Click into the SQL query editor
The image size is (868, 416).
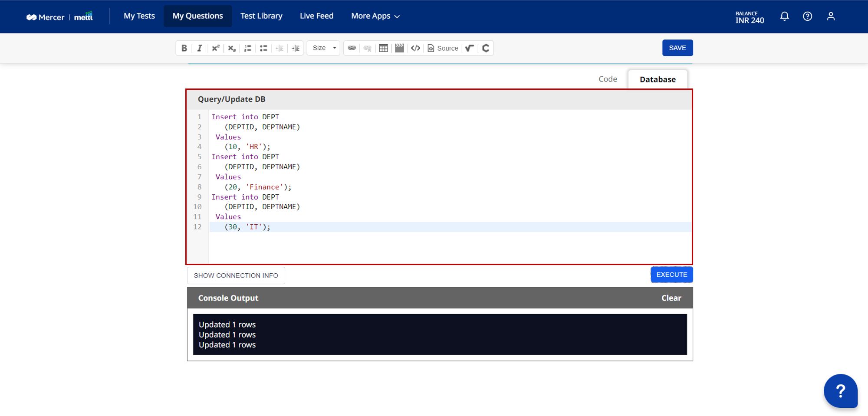click(450, 187)
